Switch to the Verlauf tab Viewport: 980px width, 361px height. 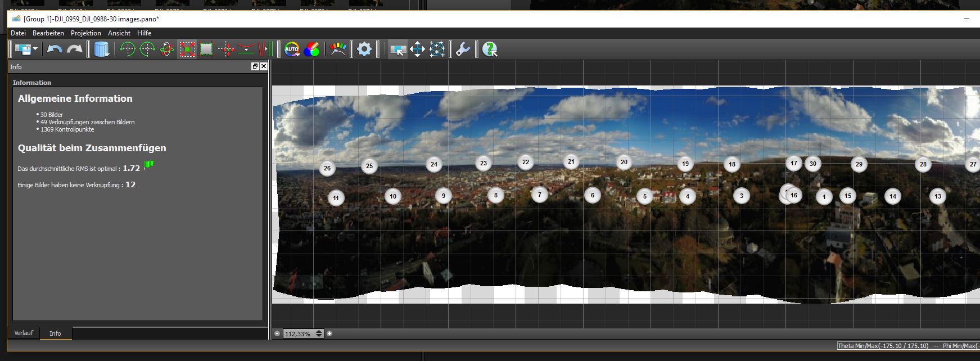coord(24,333)
